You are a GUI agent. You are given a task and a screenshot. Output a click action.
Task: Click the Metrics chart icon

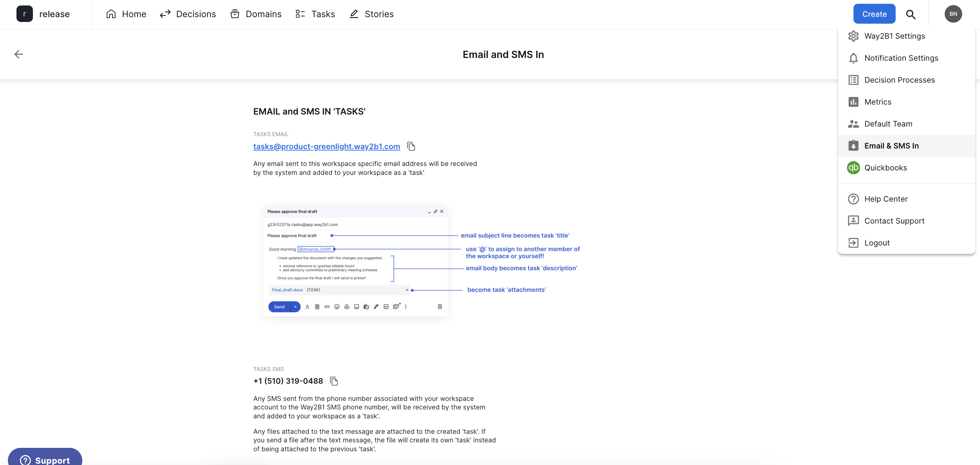(853, 102)
